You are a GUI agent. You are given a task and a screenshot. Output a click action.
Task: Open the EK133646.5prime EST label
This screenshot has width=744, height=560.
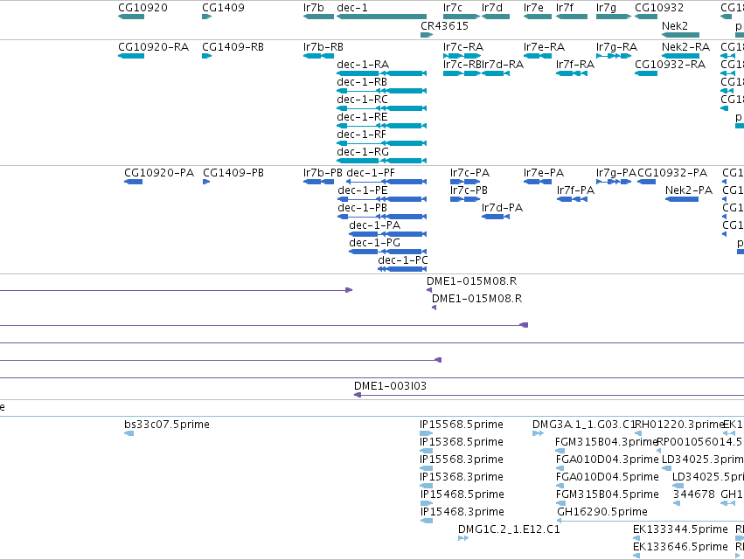[x=680, y=547]
